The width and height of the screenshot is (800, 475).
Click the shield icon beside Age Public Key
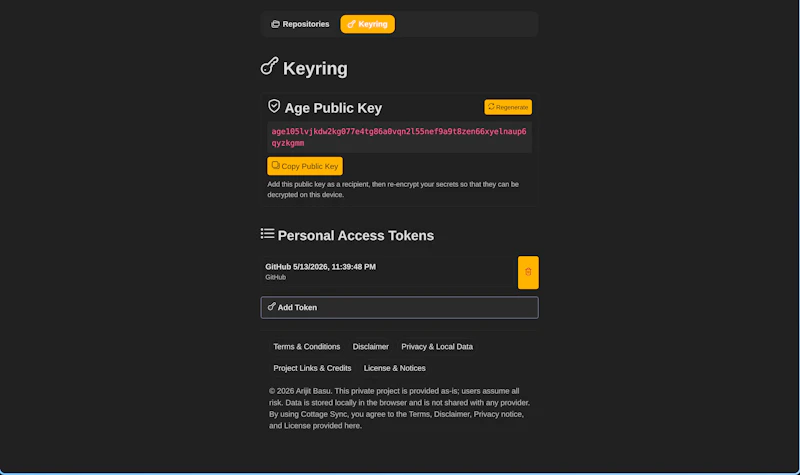(x=274, y=106)
